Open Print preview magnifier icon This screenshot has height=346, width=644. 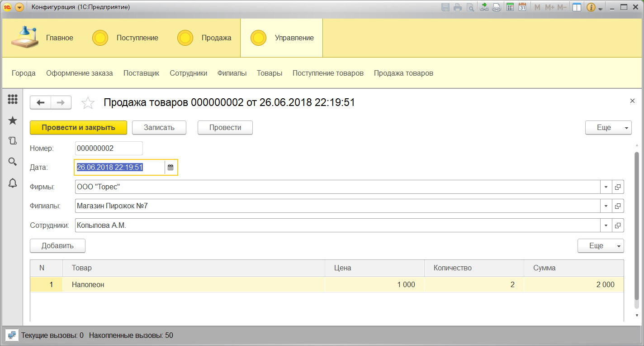pos(471,7)
